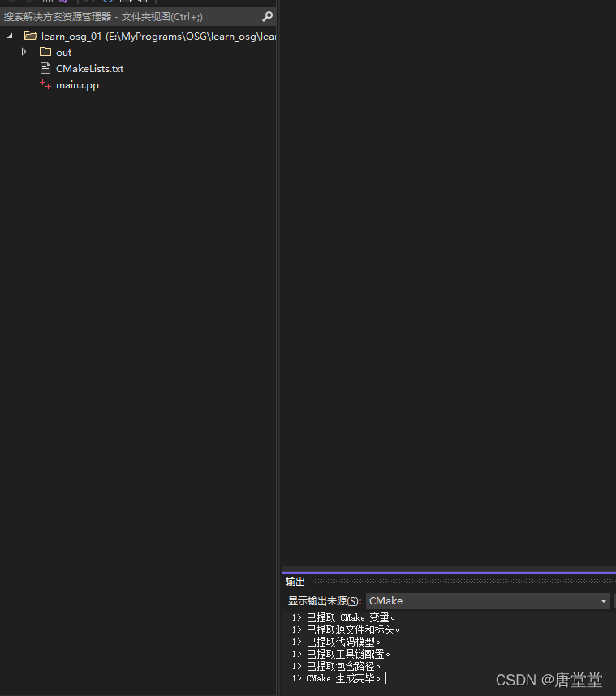The image size is (616, 696).
Task: Click output line '已提取包含路径'
Action: pyautogui.click(x=336, y=666)
